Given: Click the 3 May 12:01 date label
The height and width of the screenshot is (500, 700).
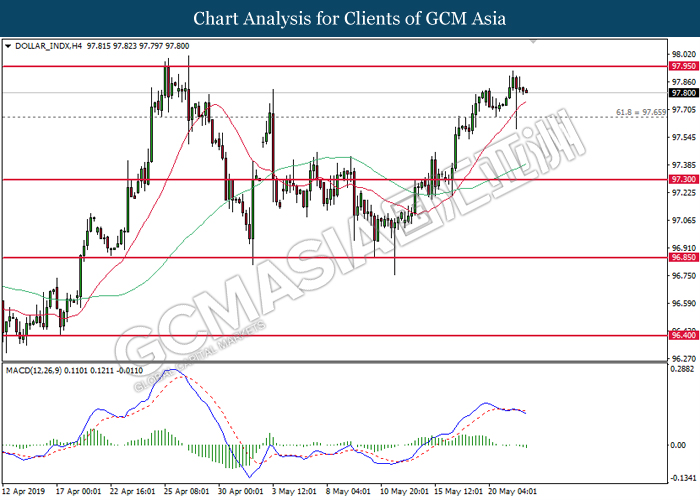Looking at the screenshot, I should tap(294, 492).
